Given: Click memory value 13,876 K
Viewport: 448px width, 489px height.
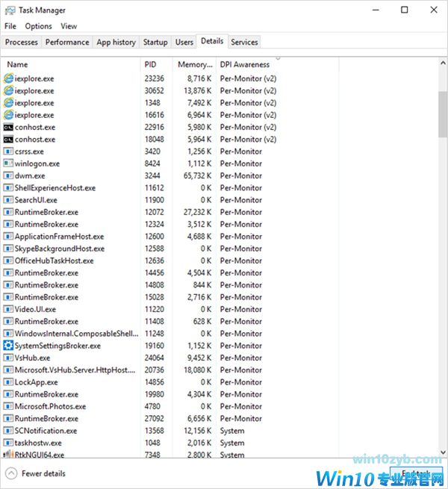Looking at the screenshot, I should (197, 90).
